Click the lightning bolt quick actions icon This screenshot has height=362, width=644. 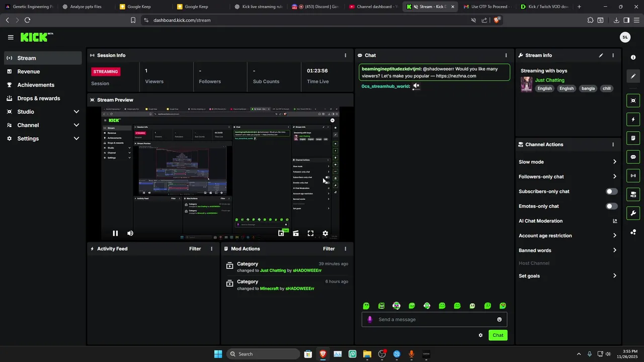633,120
